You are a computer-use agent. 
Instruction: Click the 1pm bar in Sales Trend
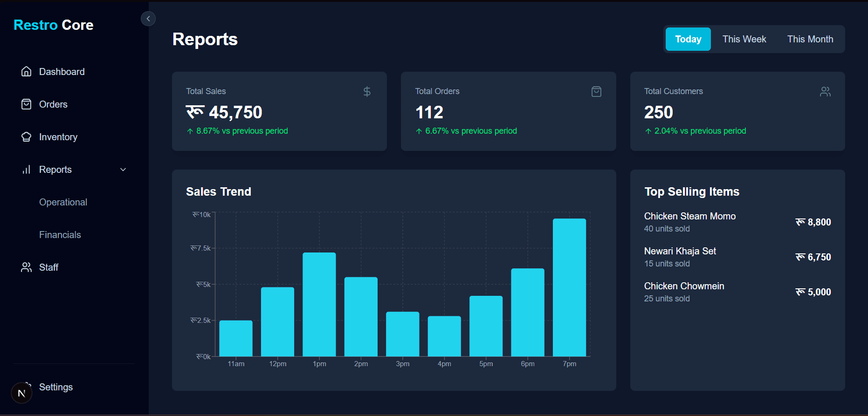(x=319, y=304)
